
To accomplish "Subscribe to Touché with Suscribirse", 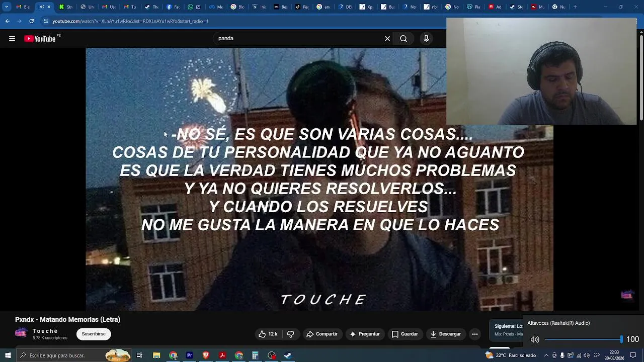I will pyautogui.click(x=94, y=334).
